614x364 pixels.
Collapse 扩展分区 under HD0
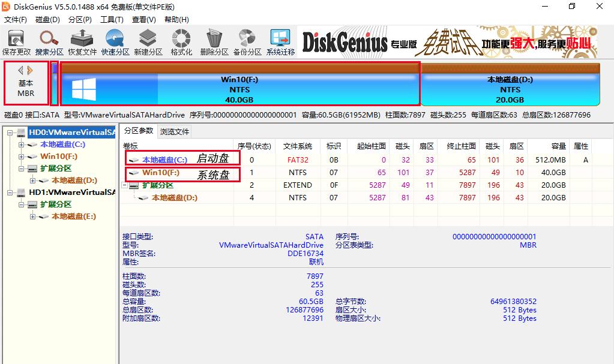coord(21,169)
